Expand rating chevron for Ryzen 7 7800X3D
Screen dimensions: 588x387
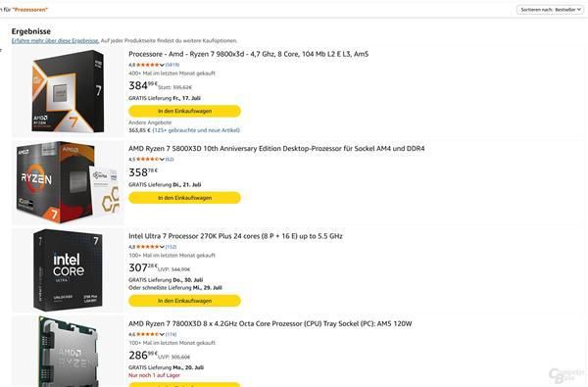(x=162, y=334)
